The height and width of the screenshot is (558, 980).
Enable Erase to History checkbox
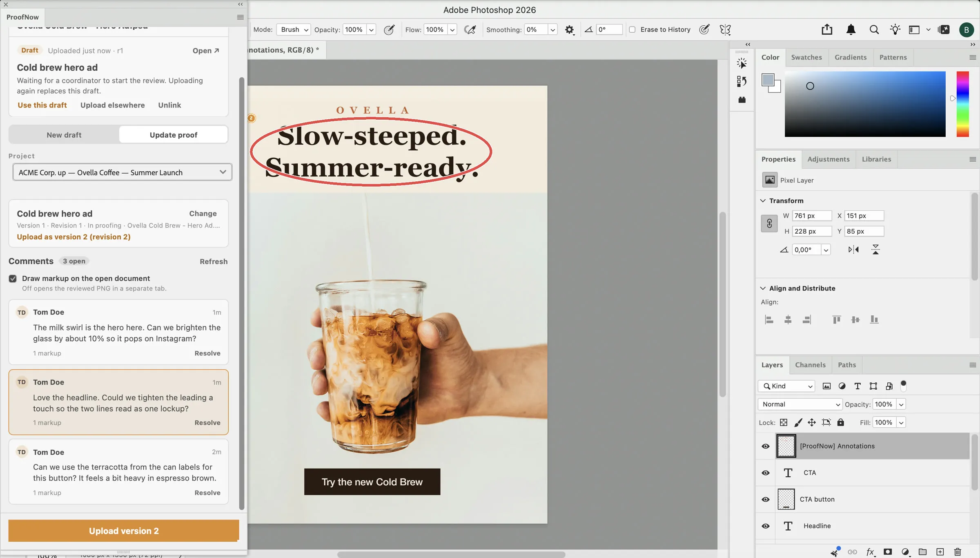click(632, 29)
